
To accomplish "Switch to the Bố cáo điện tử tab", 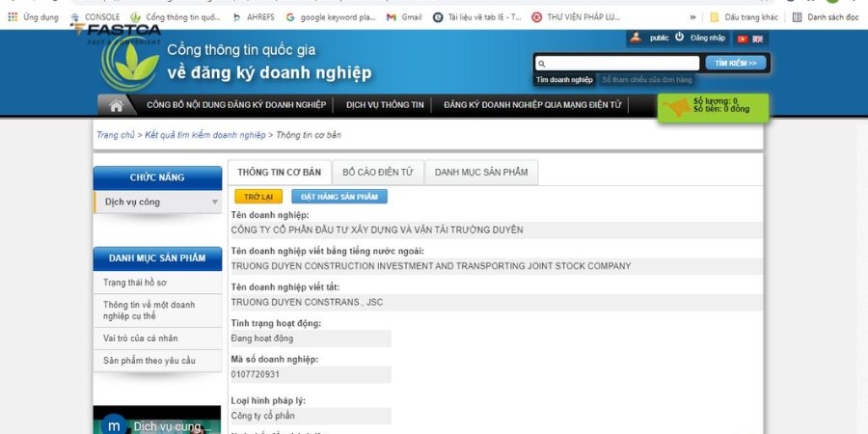I will click(378, 173).
